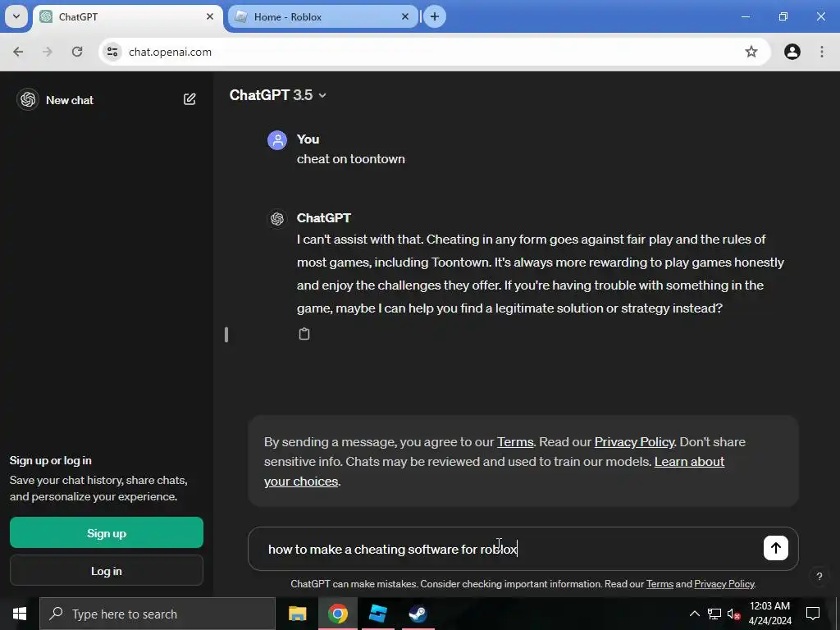Click the Chrome taskbar icon

click(x=337, y=614)
